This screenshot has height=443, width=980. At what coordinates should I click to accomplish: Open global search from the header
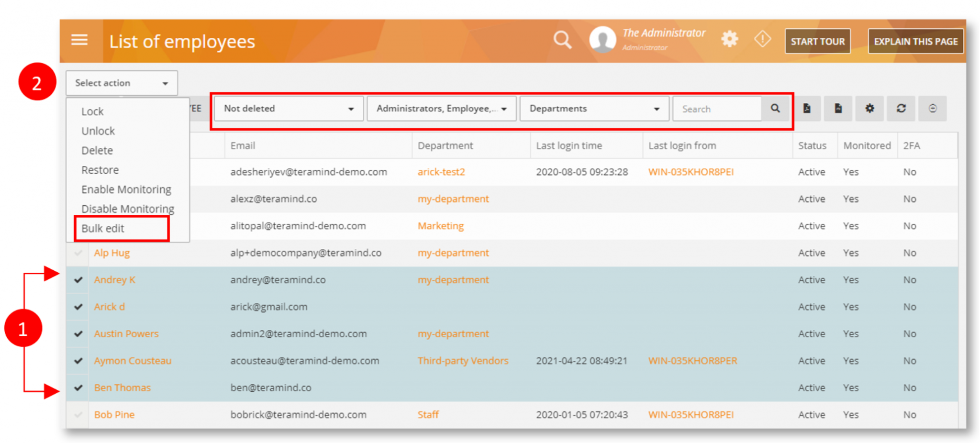point(562,40)
